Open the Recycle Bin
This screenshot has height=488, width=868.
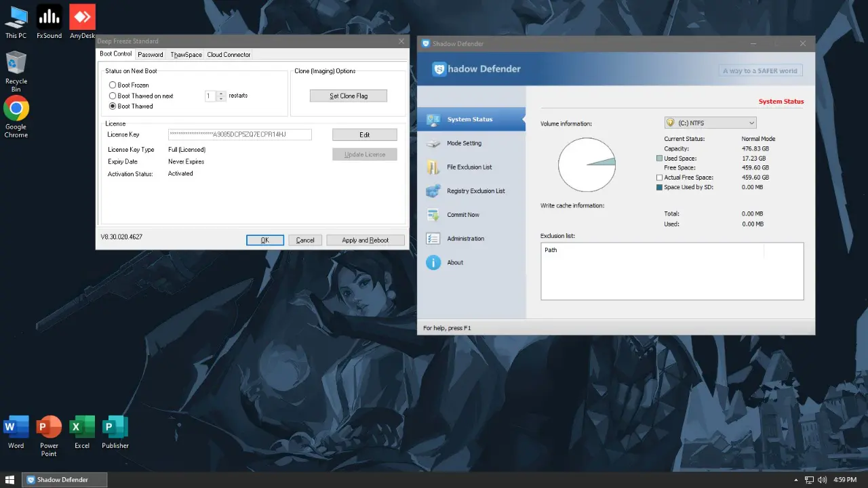(x=16, y=71)
